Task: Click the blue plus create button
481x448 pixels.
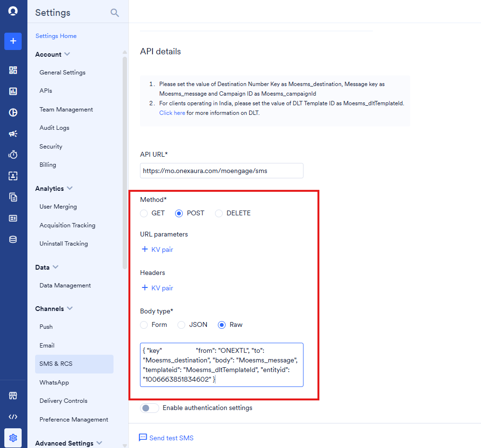Action: 13,41
